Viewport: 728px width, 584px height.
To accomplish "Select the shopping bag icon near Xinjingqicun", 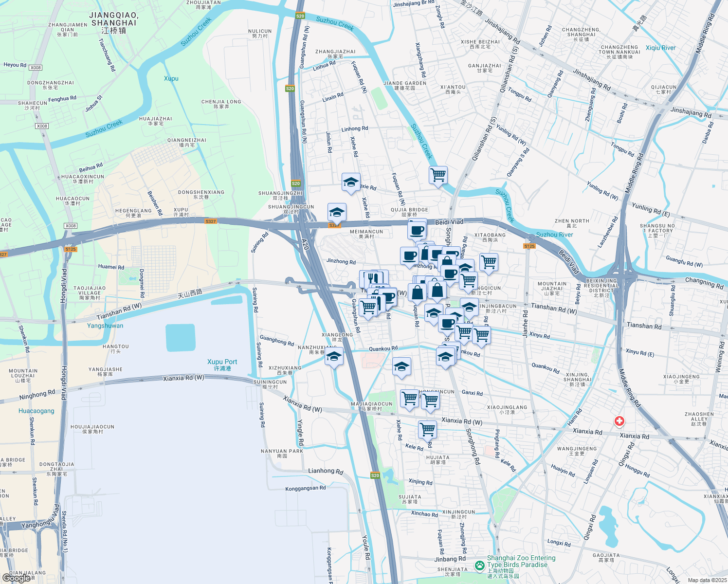I will 438,291.
